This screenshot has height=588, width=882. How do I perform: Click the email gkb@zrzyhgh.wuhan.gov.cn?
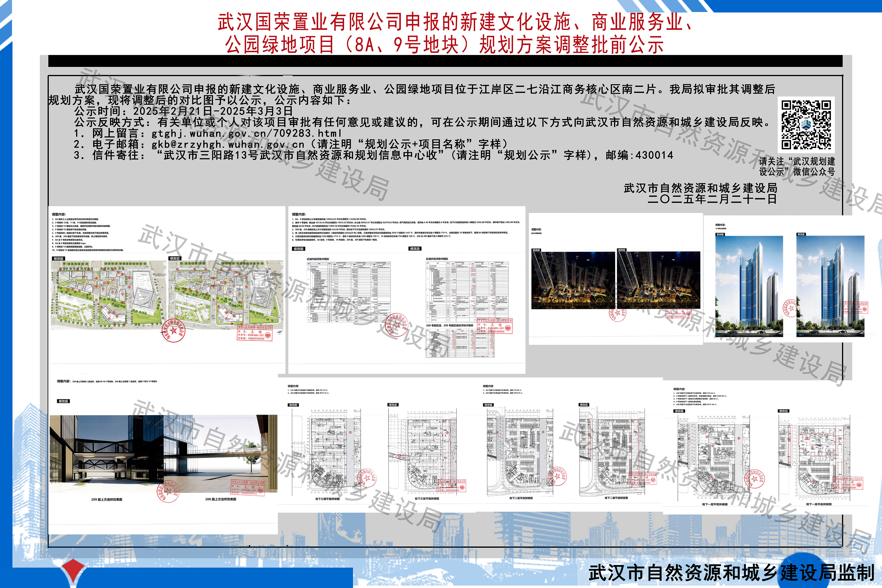pos(228,144)
